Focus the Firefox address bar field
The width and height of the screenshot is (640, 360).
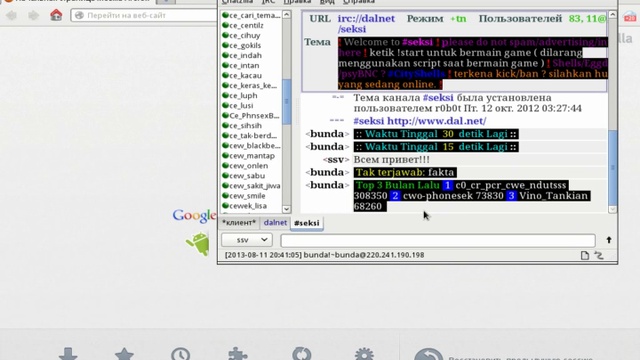(x=144, y=15)
